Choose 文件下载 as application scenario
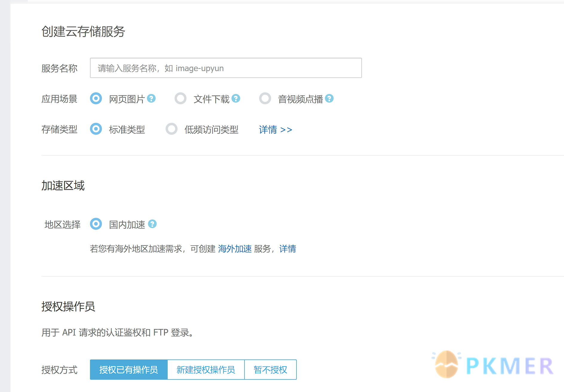 pyautogui.click(x=181, y=99)
